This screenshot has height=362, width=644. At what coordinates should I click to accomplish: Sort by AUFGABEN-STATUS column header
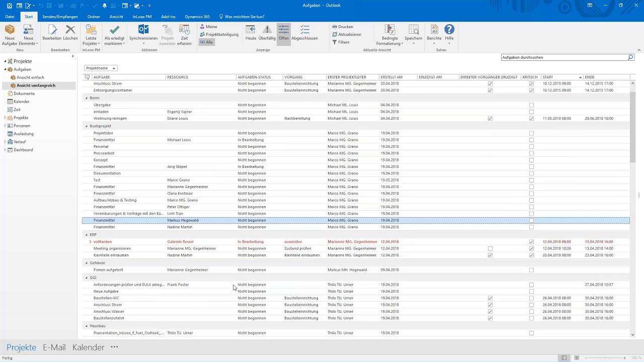(x=259, y=77)
